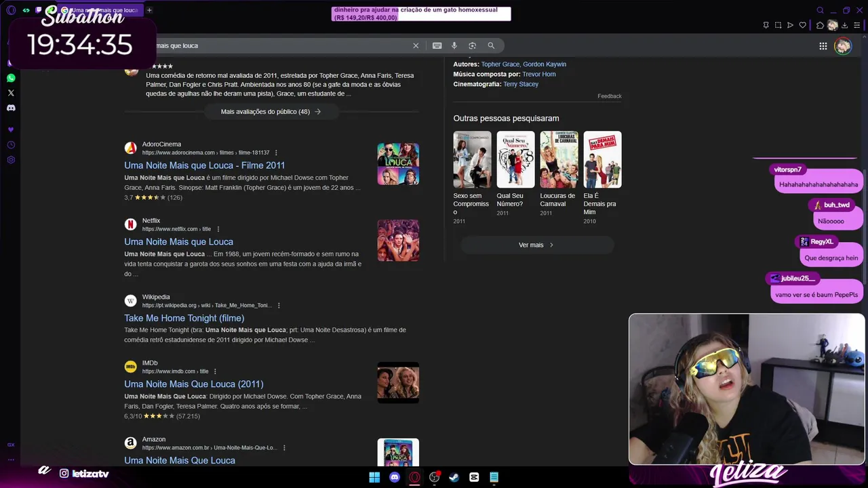Open Notepad from the taskbar
Image resolution: width=868 pixels, height=488 pixels.
click(494, 477)
